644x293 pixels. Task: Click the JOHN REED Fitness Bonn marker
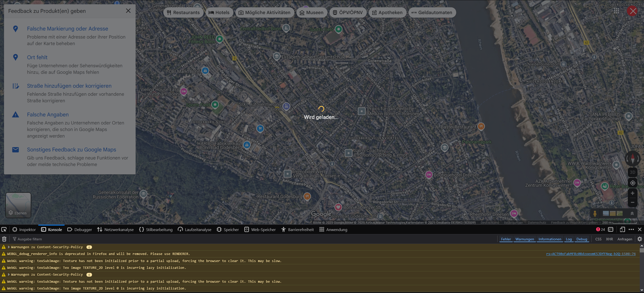point(220,39)
